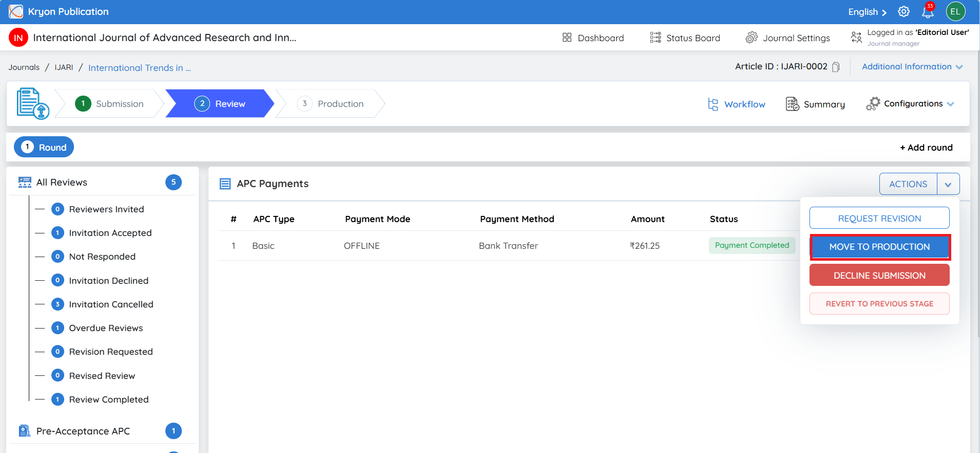Click the Kryon Publication logo icon
Image resolution: width=980 pixels, height=453 pixels.
tap(16, 11)
